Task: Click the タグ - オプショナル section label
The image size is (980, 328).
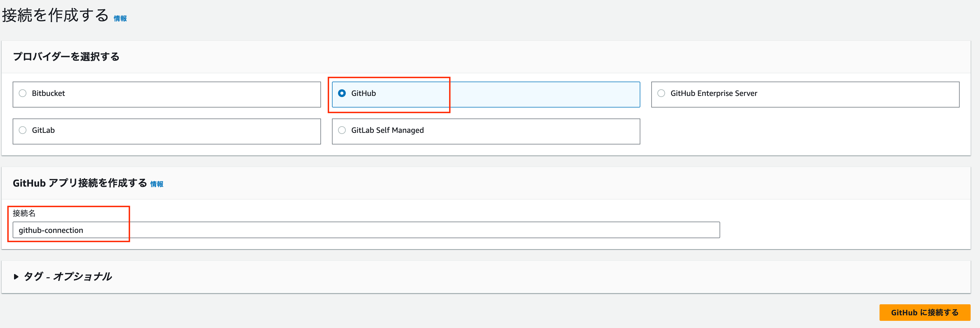Action: coord(68,276)
